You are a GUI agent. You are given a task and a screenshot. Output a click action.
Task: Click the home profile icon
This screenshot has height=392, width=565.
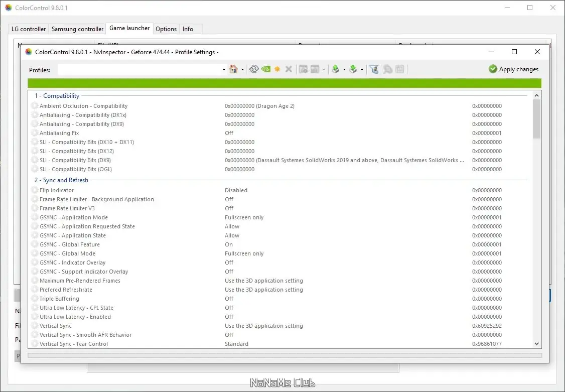coord(233,69)
